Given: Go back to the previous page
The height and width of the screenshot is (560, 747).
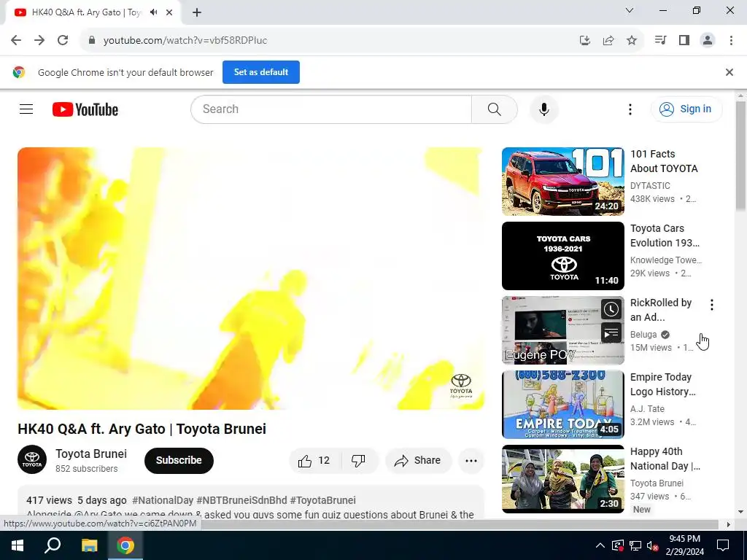Looking at the screenshot, I should coord(16,41).
